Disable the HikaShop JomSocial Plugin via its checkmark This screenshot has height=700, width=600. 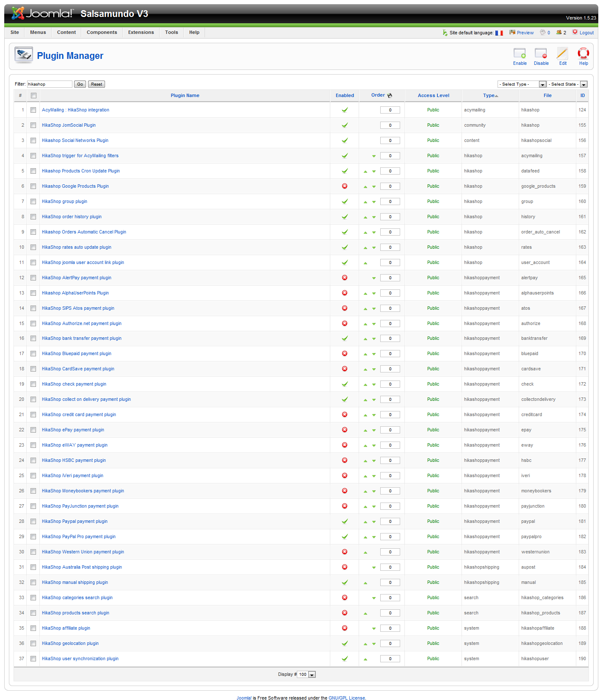pyautogui.click(x=345, y=125)
